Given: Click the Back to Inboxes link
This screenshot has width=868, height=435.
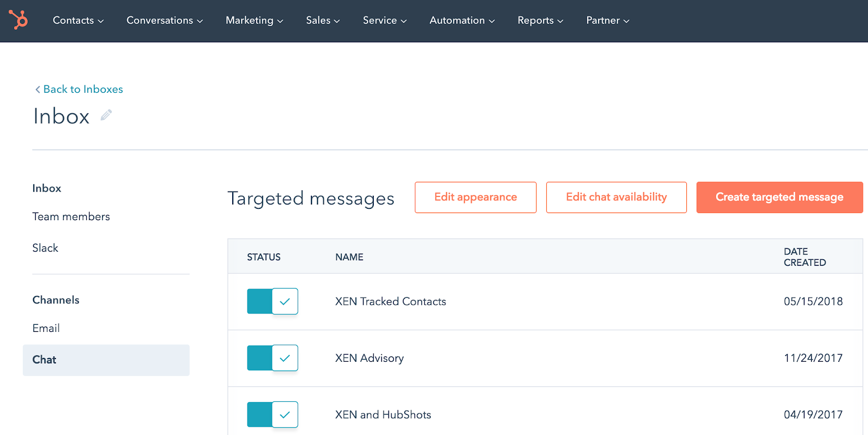Looking at the screenshot, I should (79, 89).
